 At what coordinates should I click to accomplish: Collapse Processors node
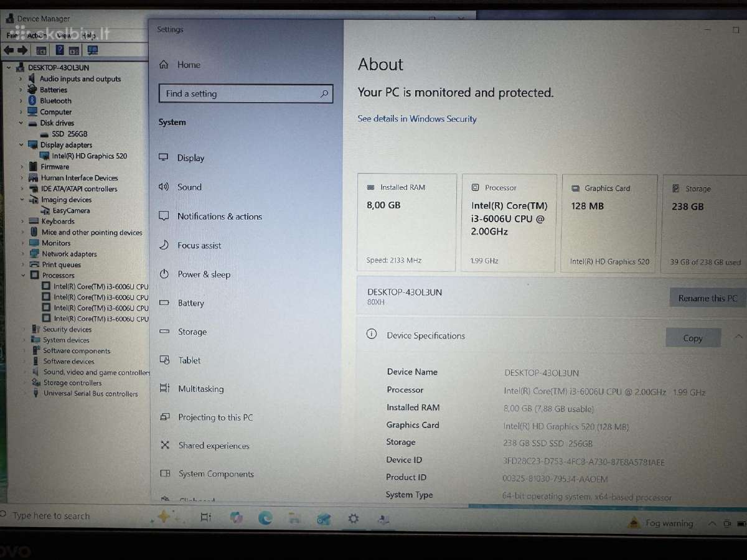[24, 275]
